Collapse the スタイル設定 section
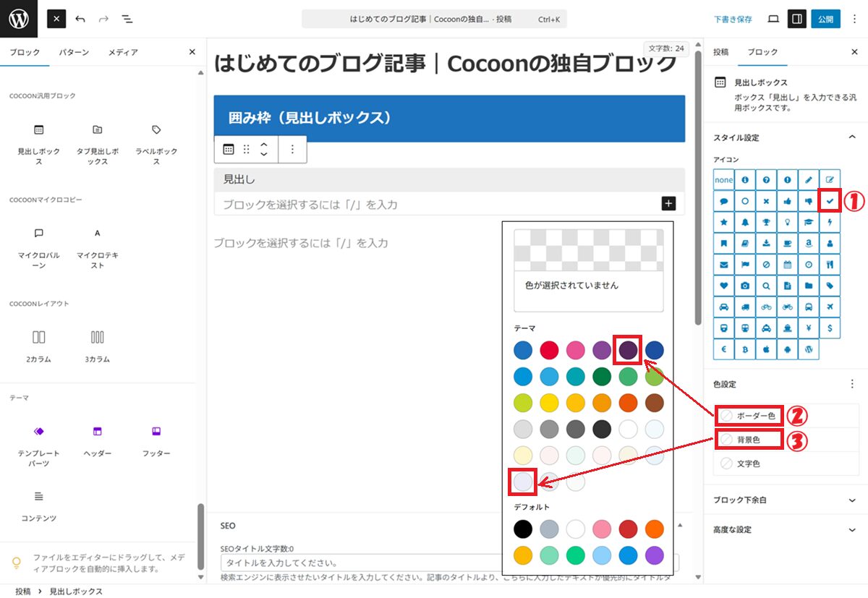868x598 pixels. (x=851, y=137)
